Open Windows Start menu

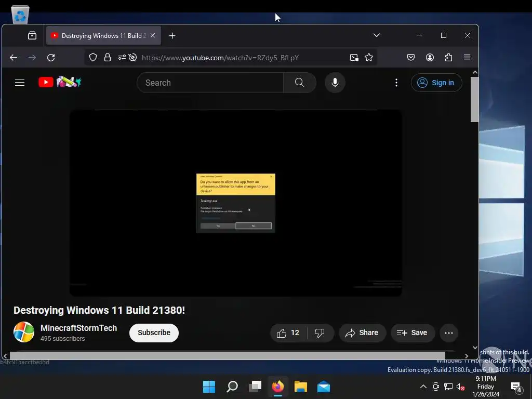click(209, 387)
